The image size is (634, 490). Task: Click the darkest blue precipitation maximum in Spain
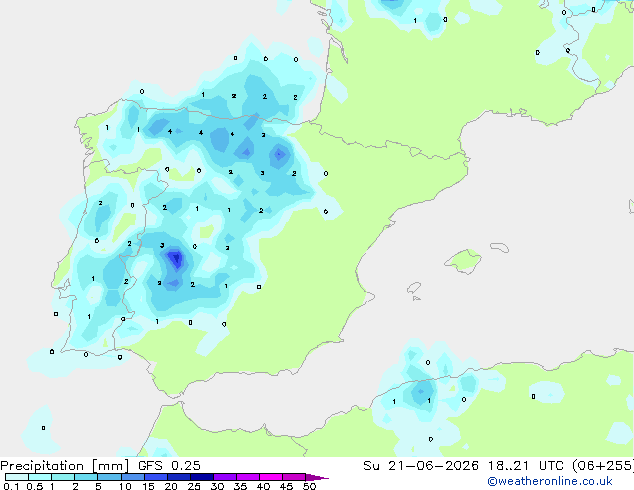click(176, 258)
